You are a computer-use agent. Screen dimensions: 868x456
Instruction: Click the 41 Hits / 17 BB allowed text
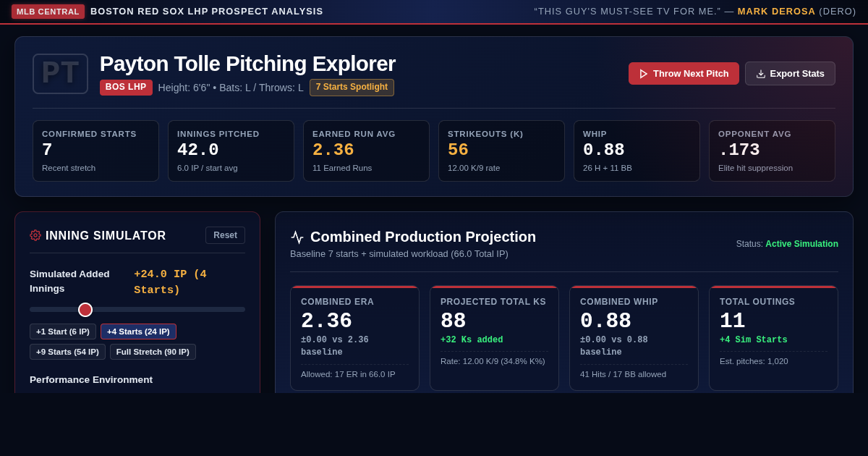(x=623, y=374)
